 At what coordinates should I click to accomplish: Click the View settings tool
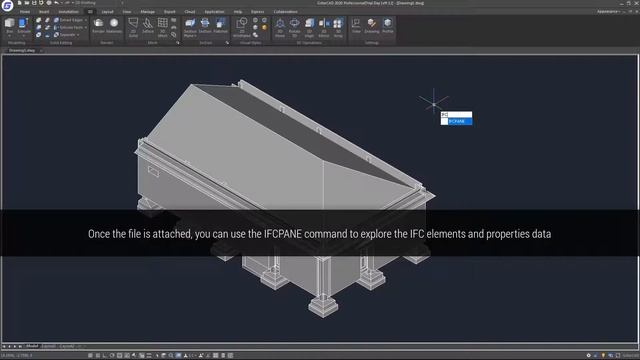tap(356, 26)
